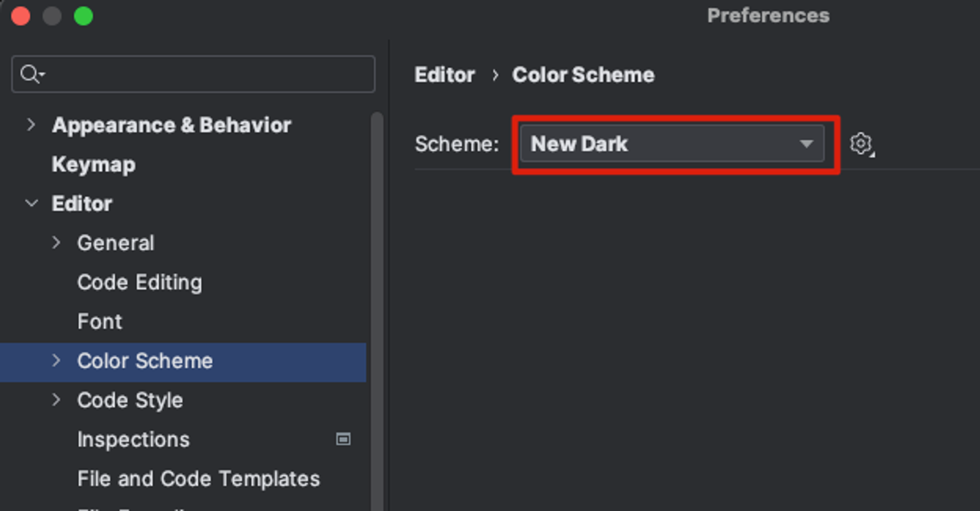This screenshot has width=980, height=511.
Task: Open the scheme actions gear icon
Action: [862, 144]
